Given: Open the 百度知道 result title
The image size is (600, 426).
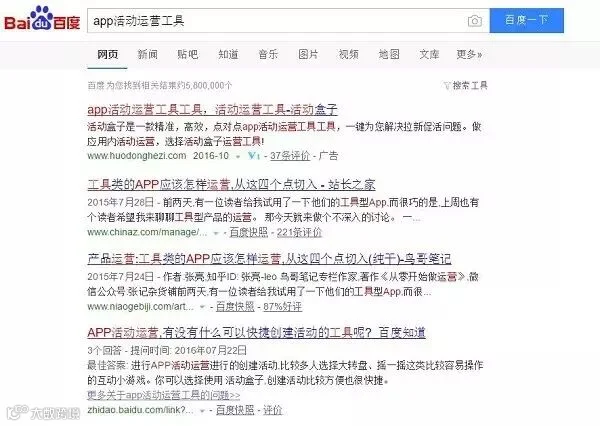Looking at the screenshot, I should click(256, 333).
